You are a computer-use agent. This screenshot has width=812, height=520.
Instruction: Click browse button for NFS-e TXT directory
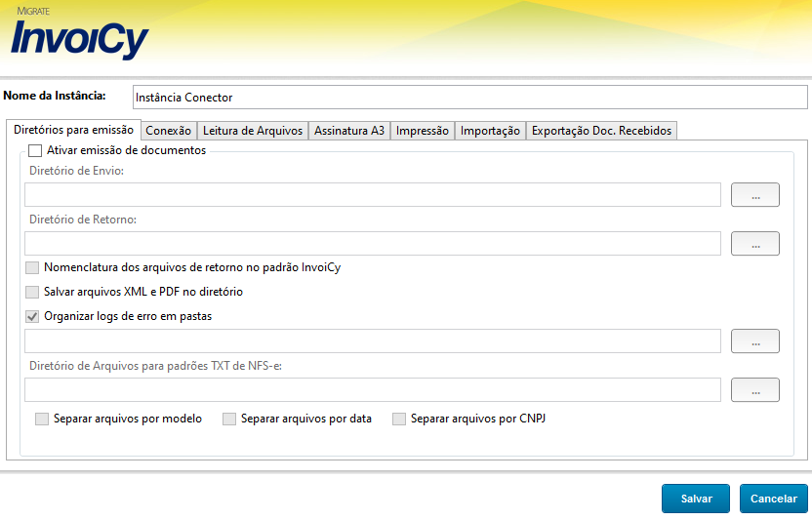point(754,390)
